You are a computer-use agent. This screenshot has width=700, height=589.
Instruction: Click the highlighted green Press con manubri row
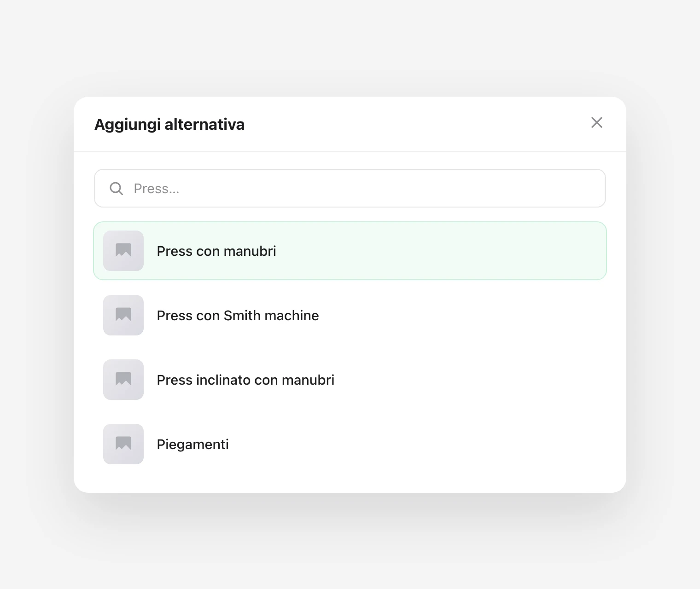tap(350, 251)
